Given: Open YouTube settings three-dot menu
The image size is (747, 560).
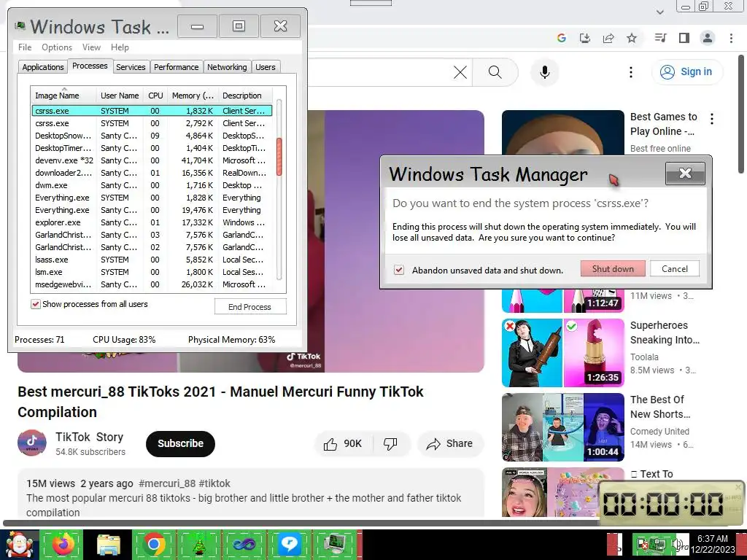Looking at the screenshot, I should [x=631, y=72].
